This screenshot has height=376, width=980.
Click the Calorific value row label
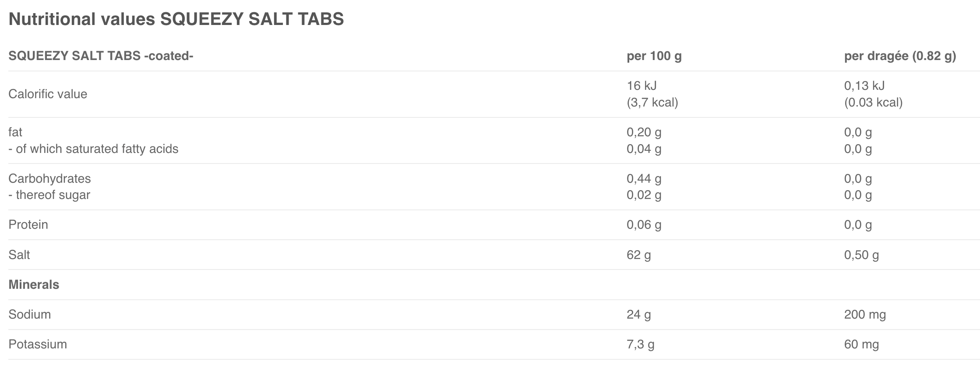[x=48, y=94]
